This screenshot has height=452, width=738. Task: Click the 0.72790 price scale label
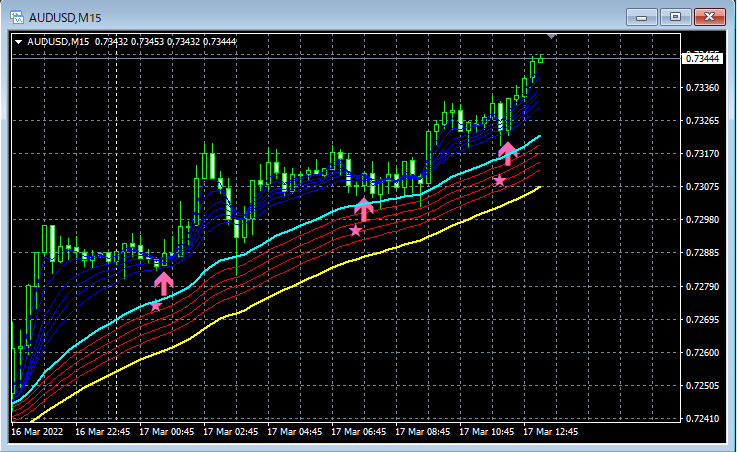[702, 286]
